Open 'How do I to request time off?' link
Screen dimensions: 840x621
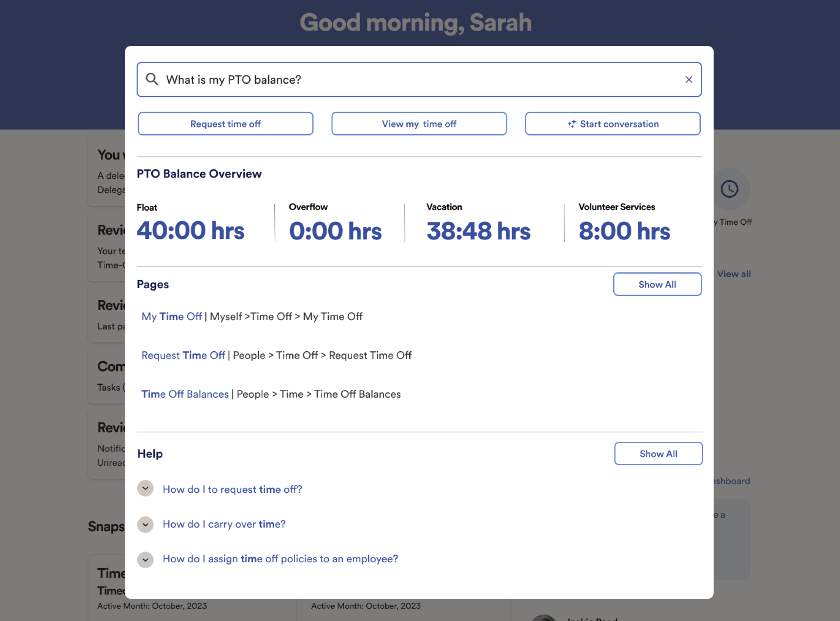point(232,489)
